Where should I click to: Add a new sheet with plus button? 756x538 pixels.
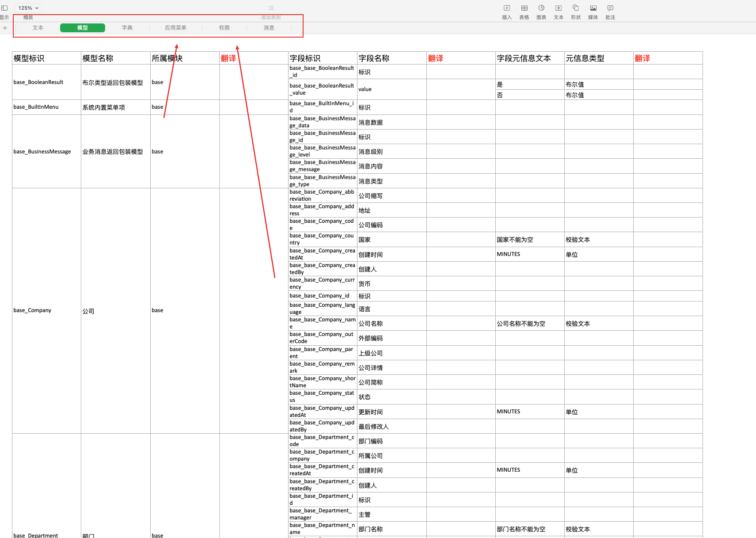pos(5,28)
